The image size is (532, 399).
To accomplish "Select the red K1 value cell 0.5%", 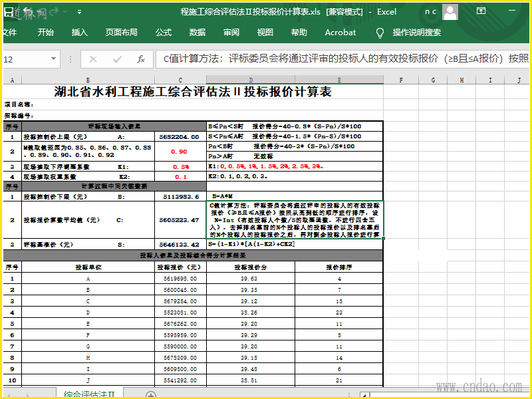I will (x=180, y=167).
